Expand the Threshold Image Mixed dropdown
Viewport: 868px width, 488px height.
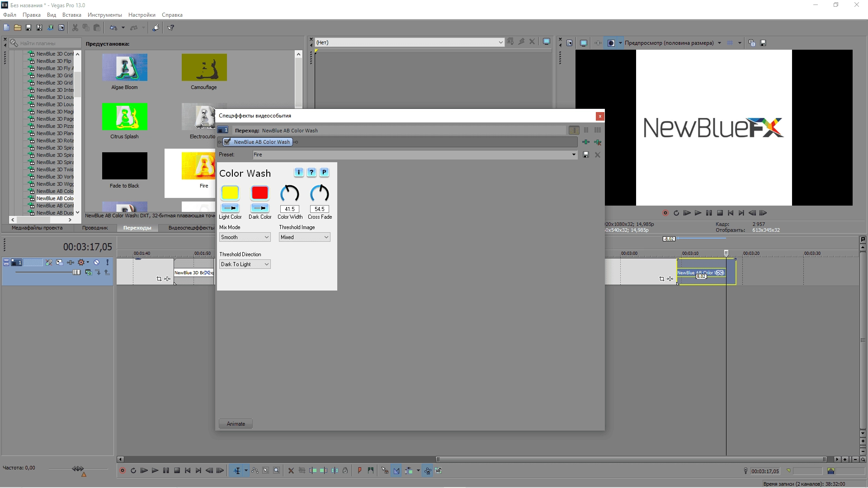[304, 237]
